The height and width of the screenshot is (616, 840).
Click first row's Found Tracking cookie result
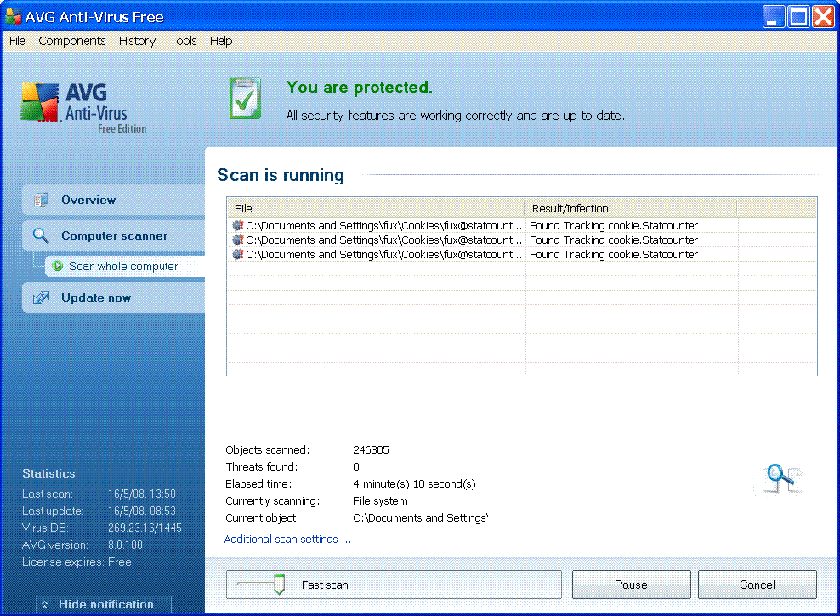614,225
